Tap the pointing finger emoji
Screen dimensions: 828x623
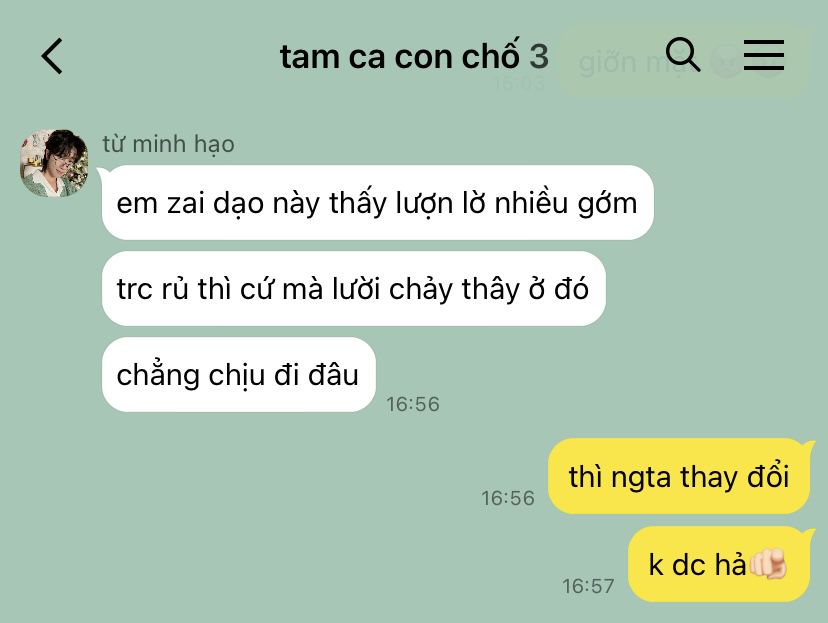click(768, 564)
